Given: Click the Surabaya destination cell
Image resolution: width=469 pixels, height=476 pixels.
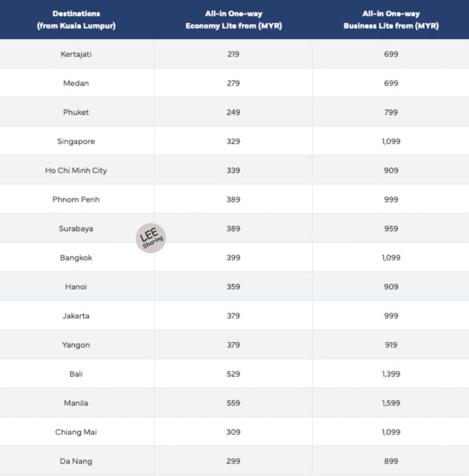Looking at the screenshot, I should (x=76, y=228).
